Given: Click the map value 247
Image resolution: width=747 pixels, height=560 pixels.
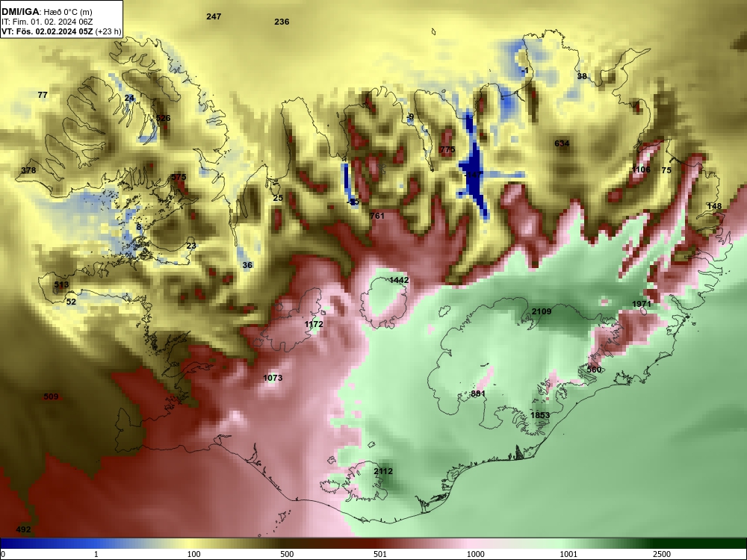Looking at the screenshot, I should pos(214,16).
